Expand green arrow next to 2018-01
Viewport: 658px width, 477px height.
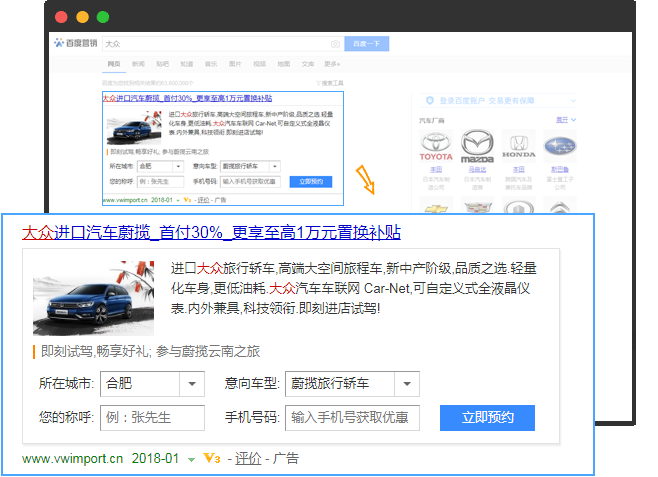pos(191,460)
